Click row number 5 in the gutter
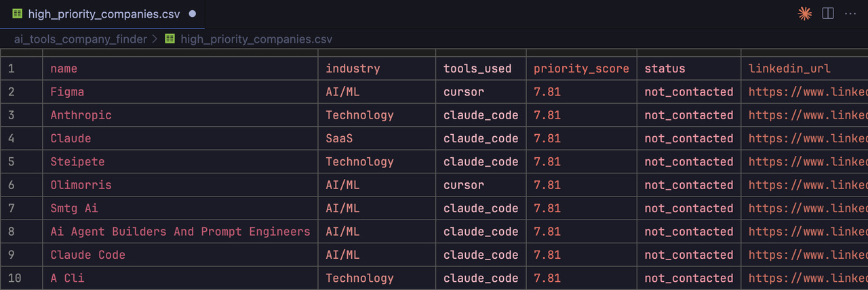 point(11,162)
